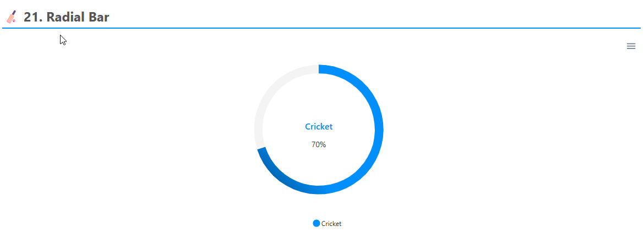This screenshot has height=237, width=644.
Task: Click the blue Cricket label inside the ring
Action: pyautogui.click(x=319, y=127)
